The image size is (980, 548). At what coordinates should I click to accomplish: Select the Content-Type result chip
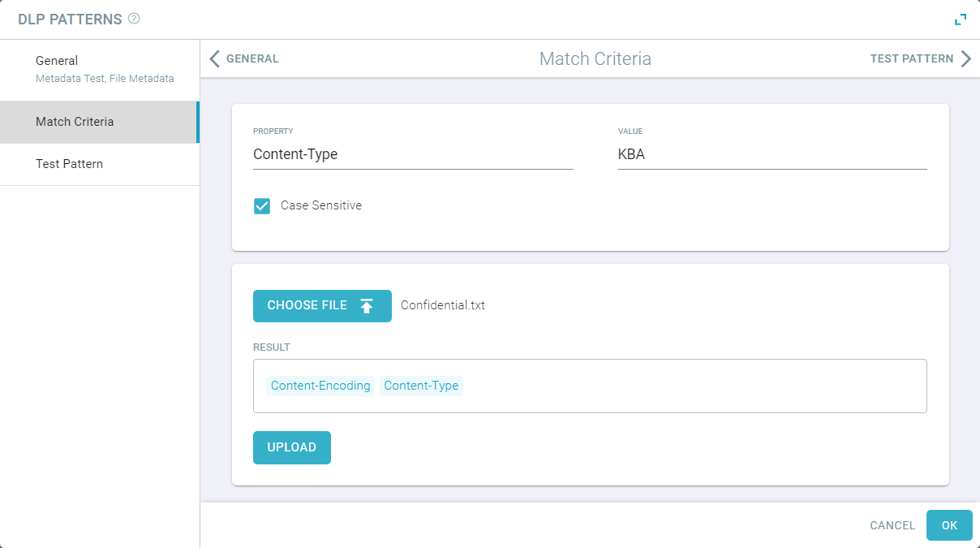pos(421,386)
